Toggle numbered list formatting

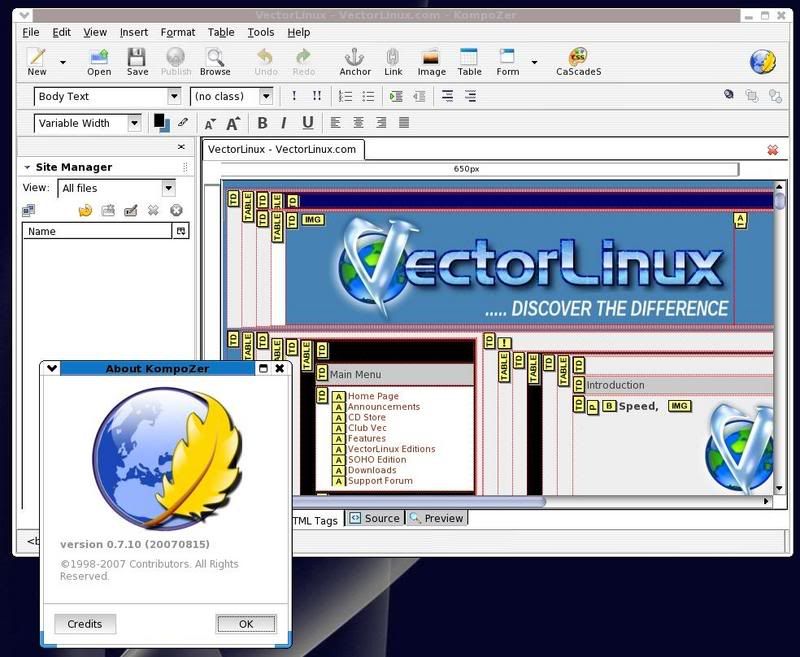click(x=345, y=96)
